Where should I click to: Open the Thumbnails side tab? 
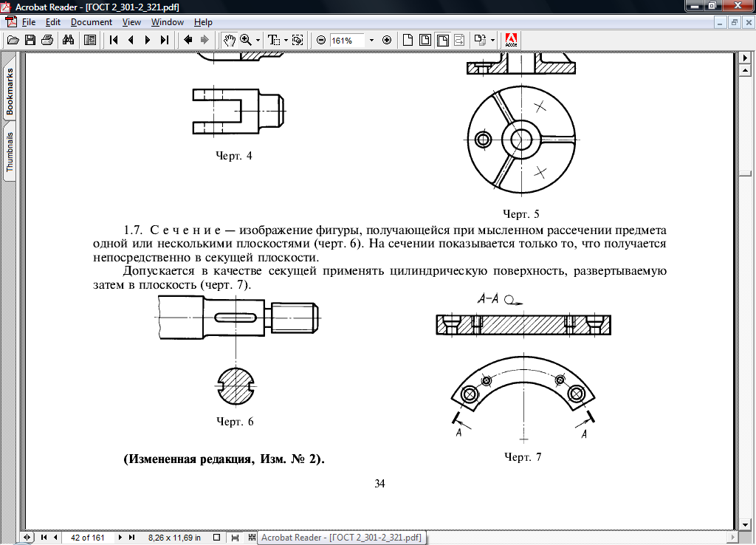click(10, 152)
